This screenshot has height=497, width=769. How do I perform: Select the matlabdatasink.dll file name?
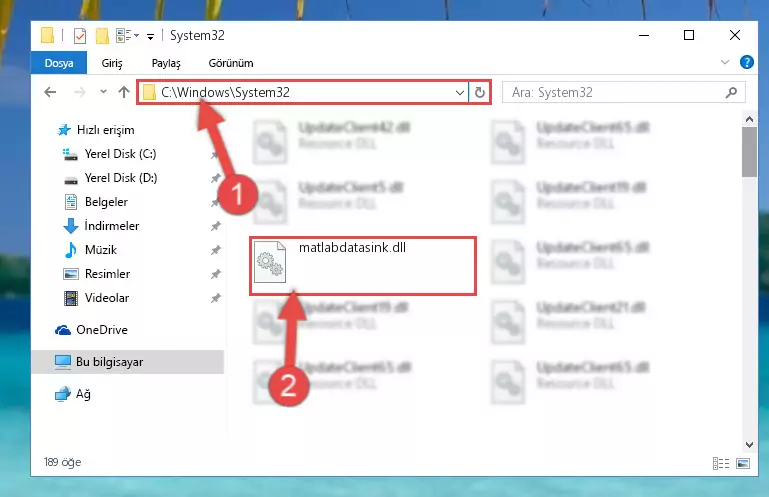coord(352,247)
